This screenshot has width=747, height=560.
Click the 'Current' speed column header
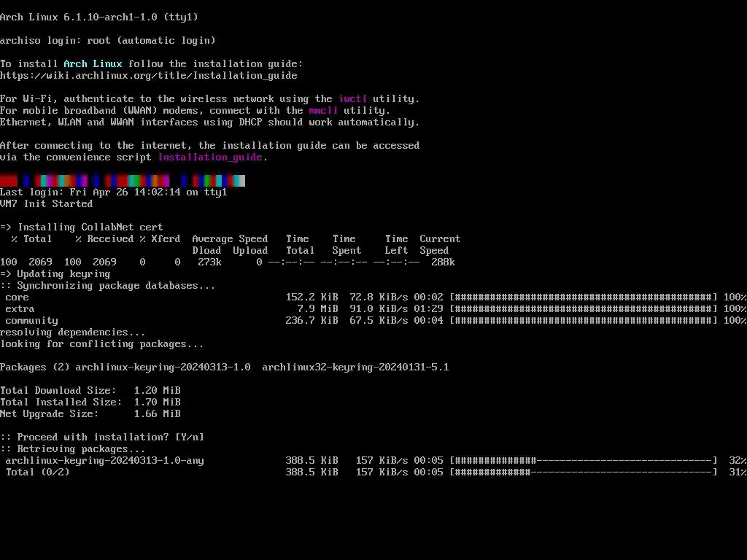440,238
